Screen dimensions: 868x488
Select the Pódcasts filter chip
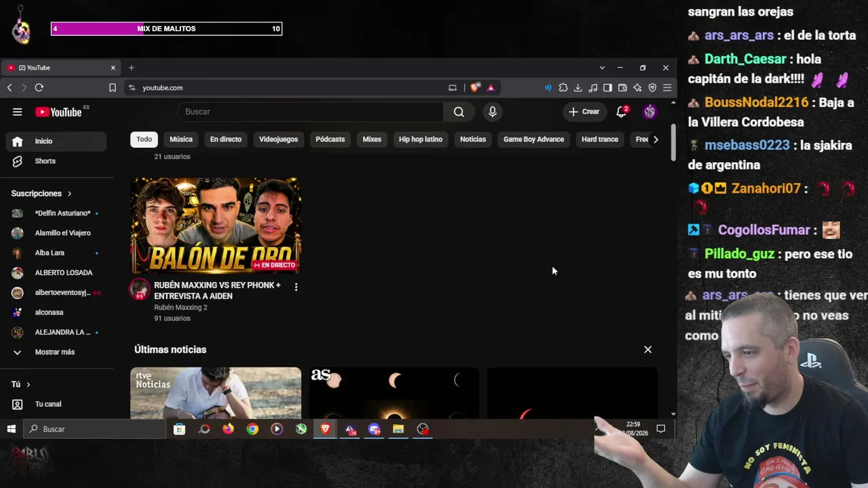point(330,140)
